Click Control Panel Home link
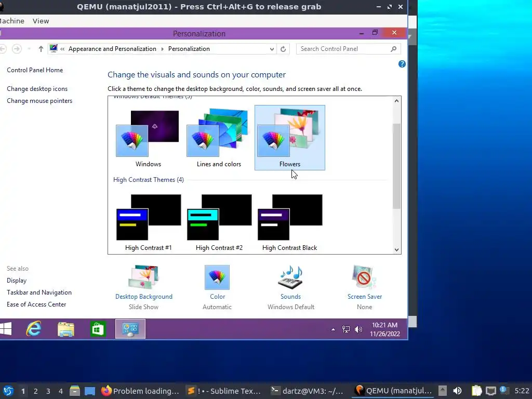This screenshot has height=399, width=532. 35,70
